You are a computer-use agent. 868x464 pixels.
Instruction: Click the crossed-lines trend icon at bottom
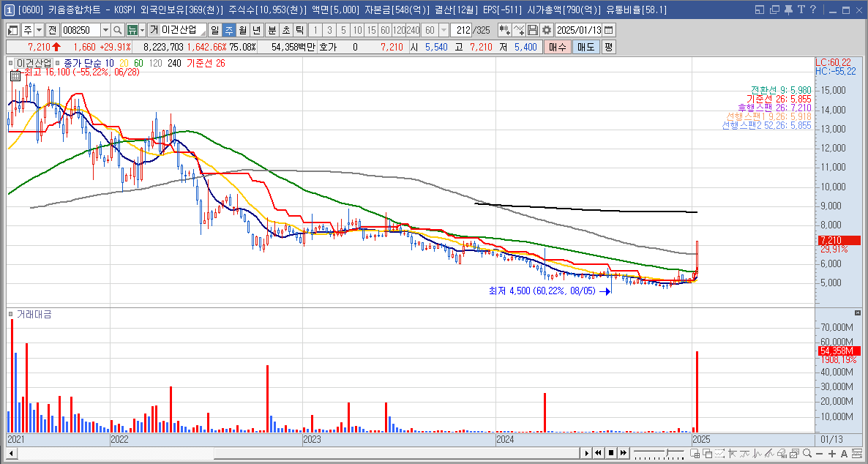tap(769, 453)
